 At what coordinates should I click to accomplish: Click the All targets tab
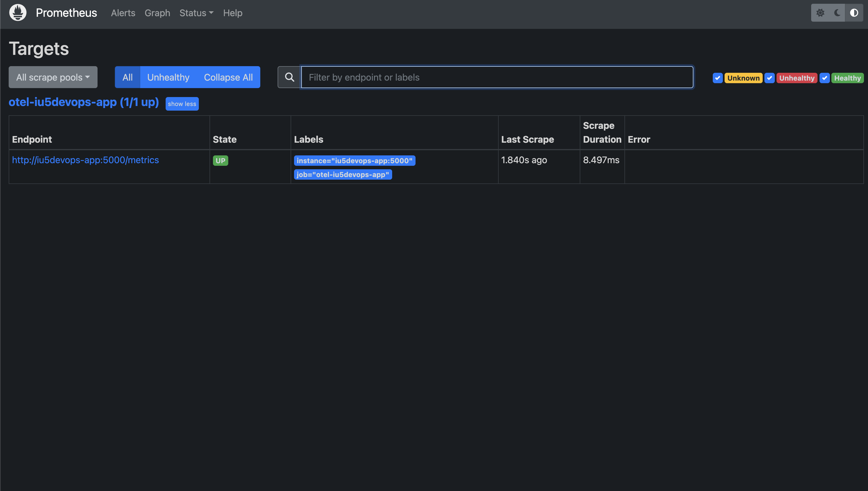(127, 76)
